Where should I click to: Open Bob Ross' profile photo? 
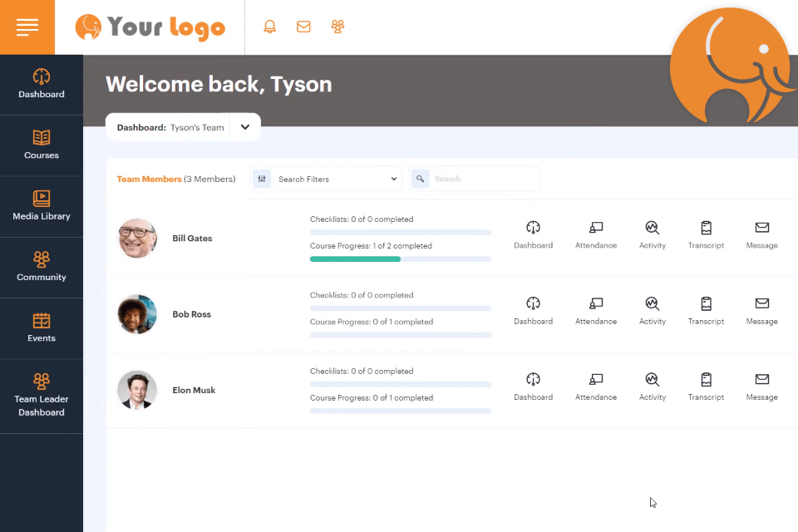137,314
